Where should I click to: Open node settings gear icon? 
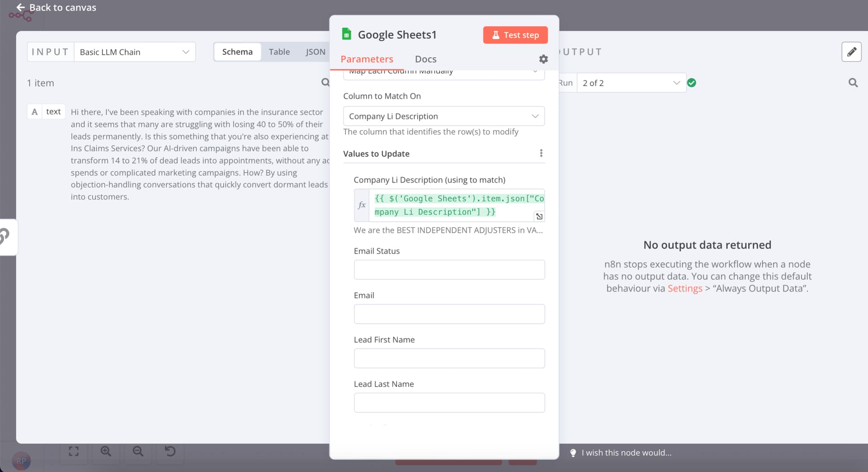pos(543,59)
